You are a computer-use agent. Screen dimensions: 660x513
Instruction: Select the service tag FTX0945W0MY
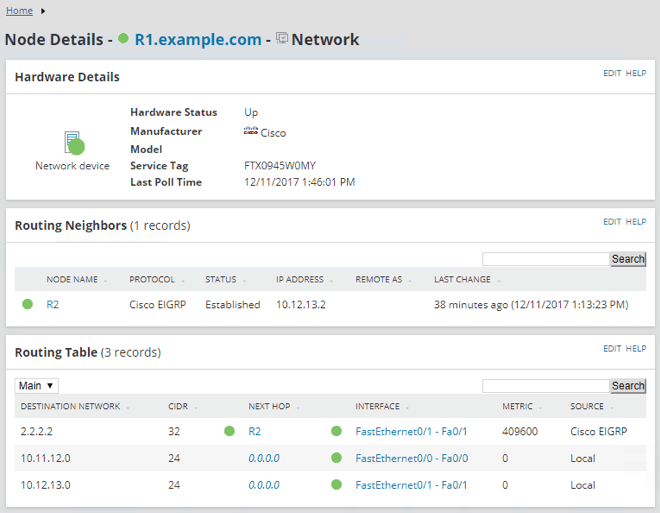tap(280, 165)
